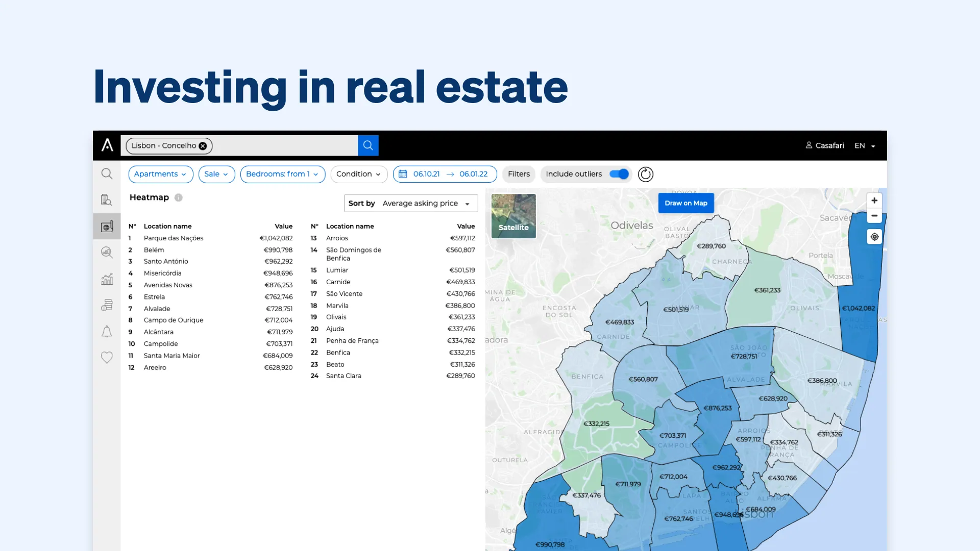Click the blue search magnifier button
Image resolution: width=980 pixels, height=551 pixels.
click(368, 145)
